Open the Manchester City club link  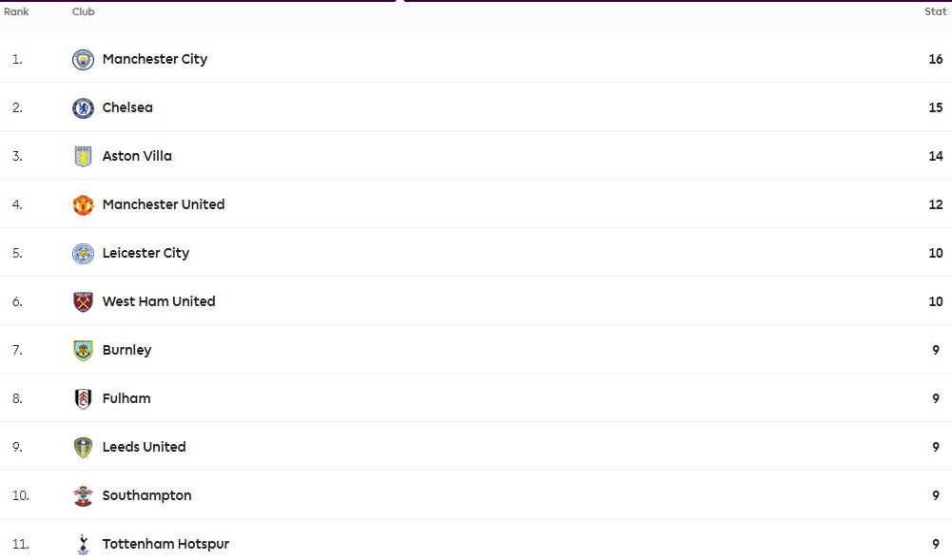[x=155, y=59]
